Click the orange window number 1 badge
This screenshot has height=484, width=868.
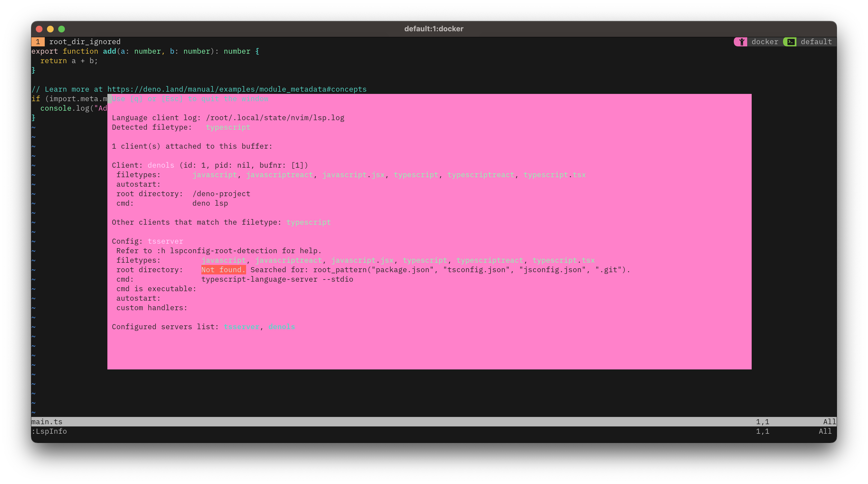(38, 41)
